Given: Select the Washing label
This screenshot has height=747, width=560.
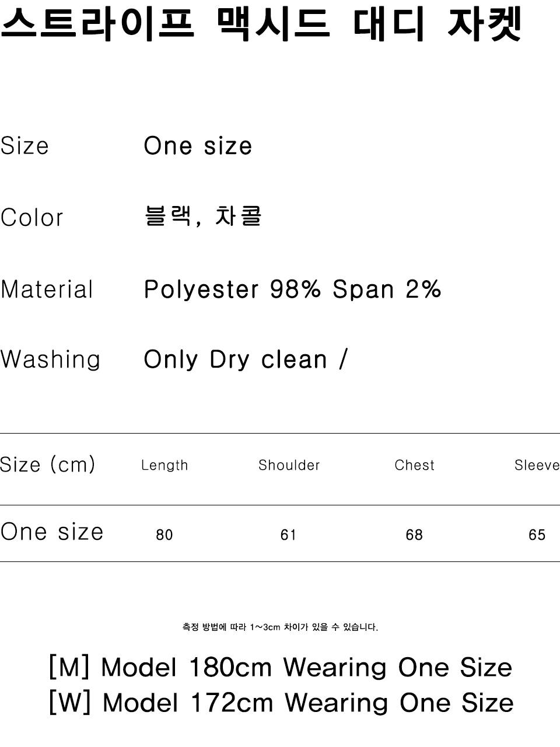Looking at the screenshot, I should pyautogui.click(x=50, y=359).
